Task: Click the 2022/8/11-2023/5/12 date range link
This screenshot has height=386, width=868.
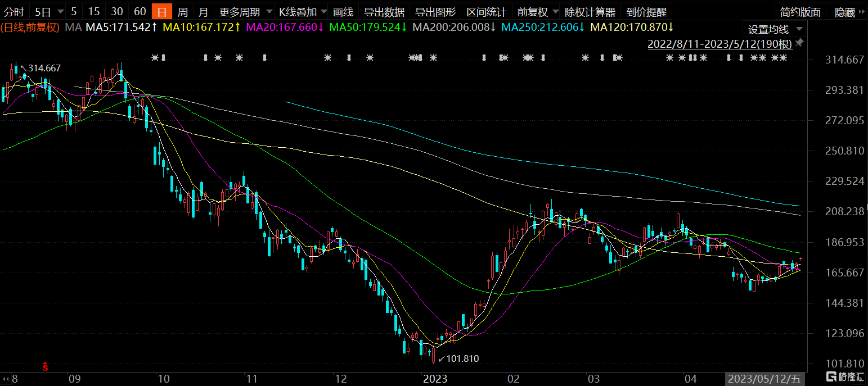Action: (720, 44)
